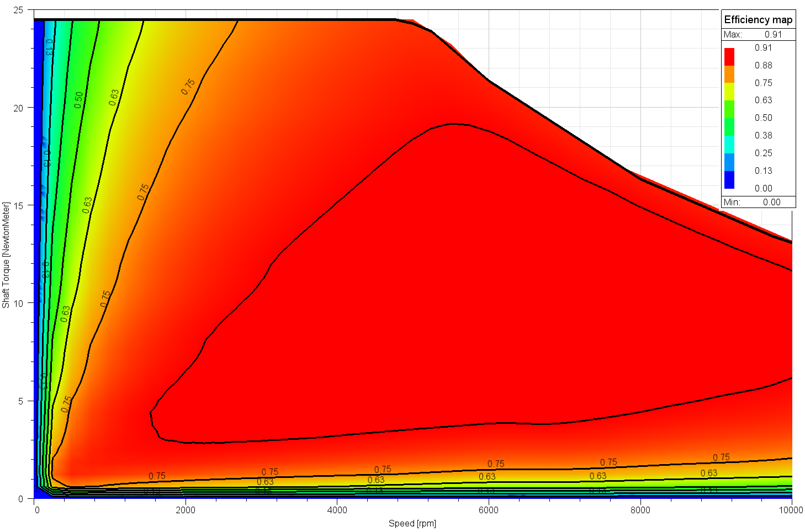Click the 15 tick label on torque axis
805x532 pixels.
[x=19, y=206]
